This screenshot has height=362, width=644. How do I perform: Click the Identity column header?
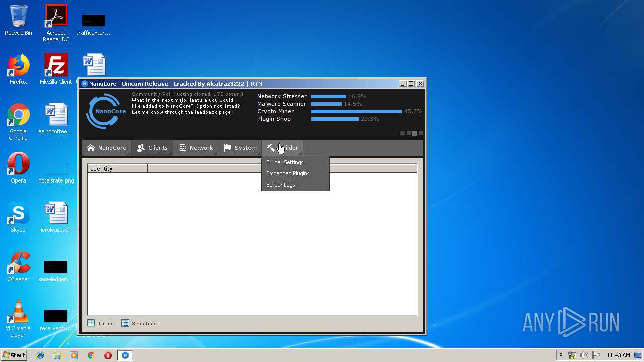point(117,169)
